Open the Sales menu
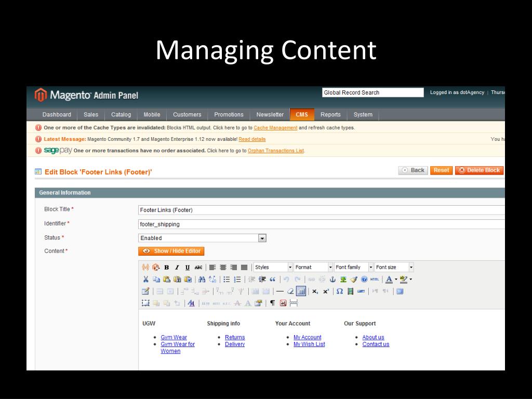Screen dimensions: 532x399 [91, 115]
